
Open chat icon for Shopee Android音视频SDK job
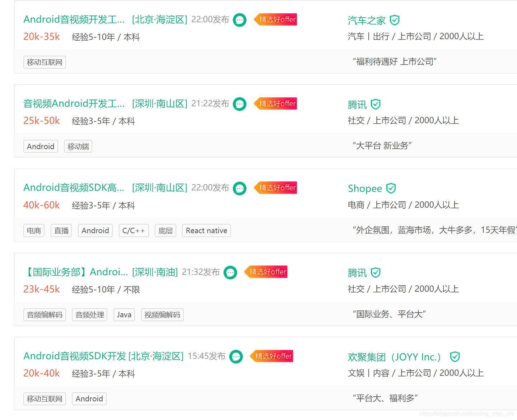[239, 188]
